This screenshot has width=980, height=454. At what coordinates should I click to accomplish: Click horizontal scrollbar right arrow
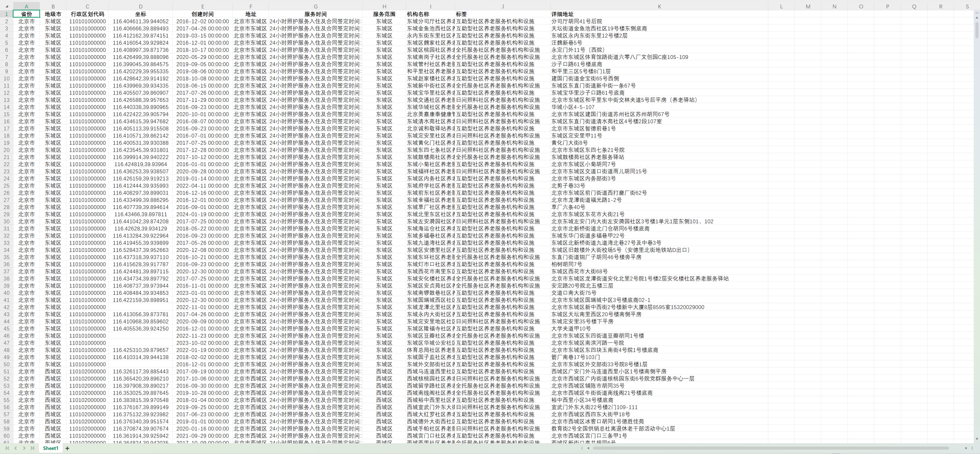(x=966, y=448)
